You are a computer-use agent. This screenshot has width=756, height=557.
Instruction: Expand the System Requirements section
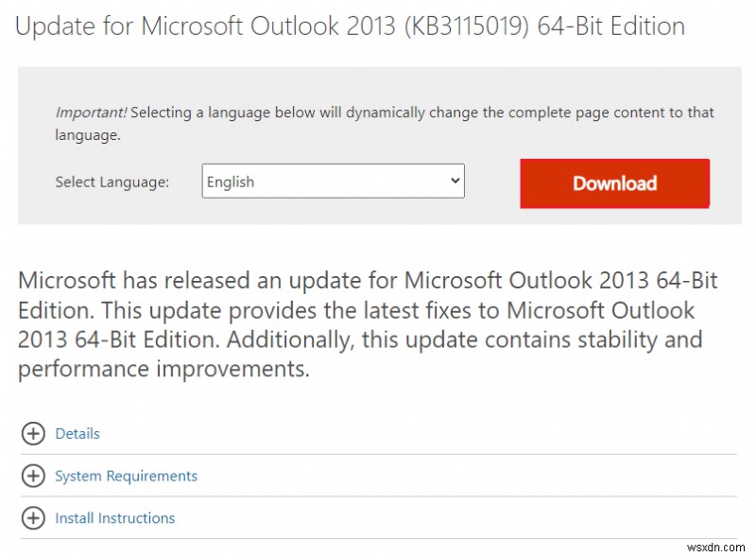coord(126,476)
